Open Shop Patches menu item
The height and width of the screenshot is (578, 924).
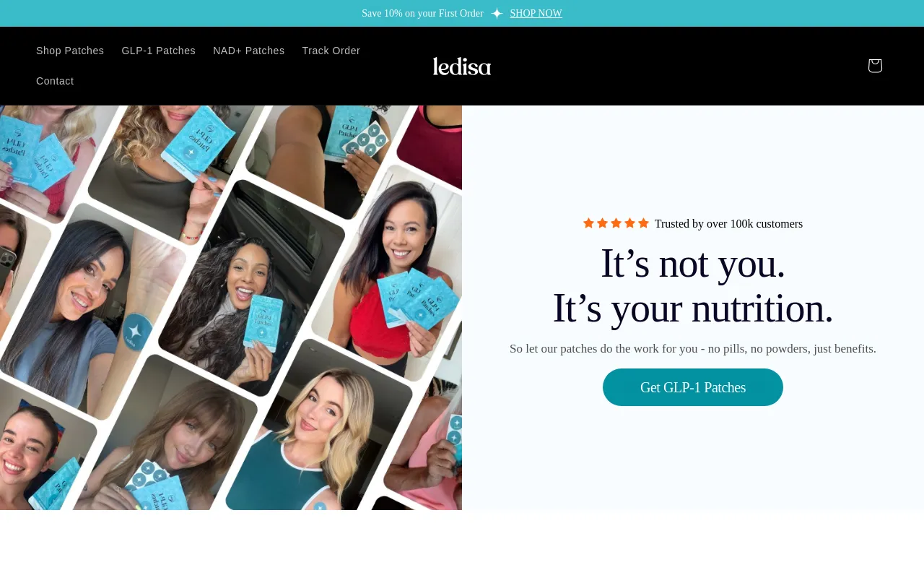(70, 51)
